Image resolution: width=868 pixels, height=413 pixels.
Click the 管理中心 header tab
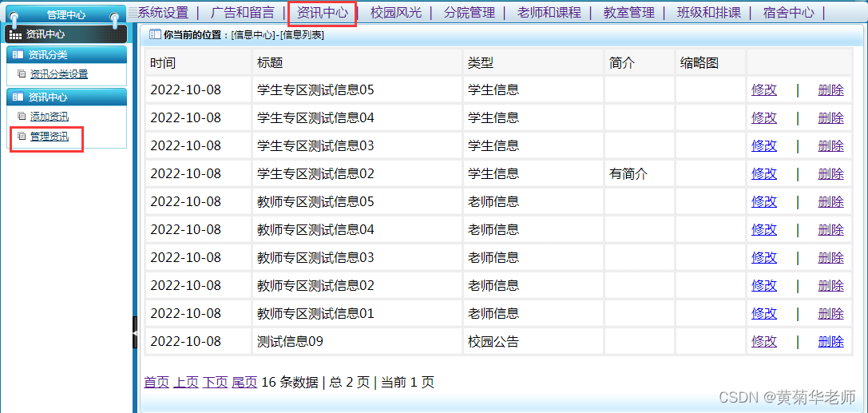point(65,15)
